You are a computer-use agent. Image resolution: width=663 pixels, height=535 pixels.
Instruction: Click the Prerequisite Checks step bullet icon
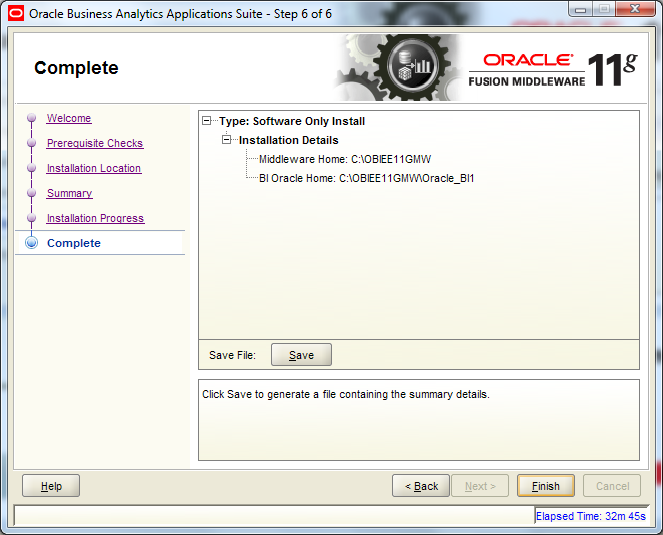click(31, 143)
